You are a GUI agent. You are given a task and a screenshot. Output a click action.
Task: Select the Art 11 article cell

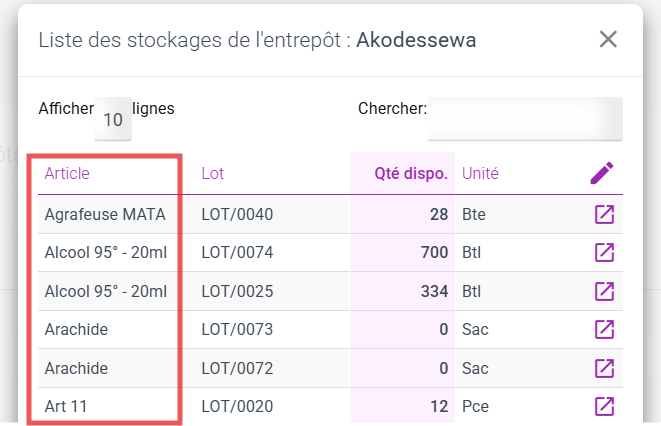click(x=65, y=406)
